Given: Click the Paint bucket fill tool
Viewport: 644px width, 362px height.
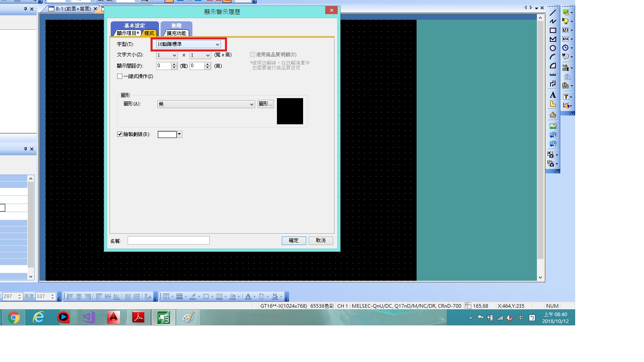Looking at the screenshot, I should [x=553, y=115].
